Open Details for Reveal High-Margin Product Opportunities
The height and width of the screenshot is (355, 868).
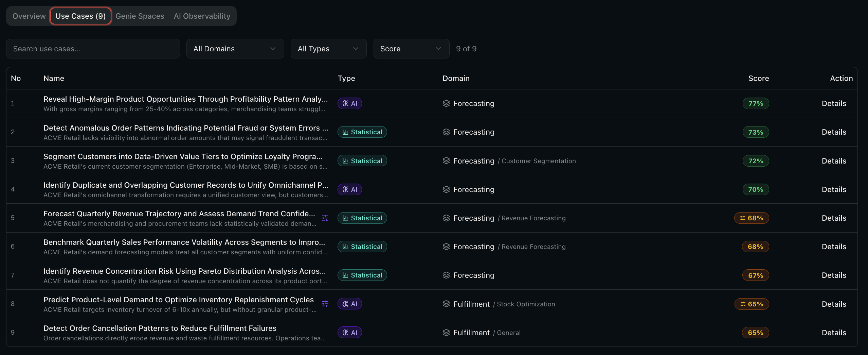tap(834, 103)
